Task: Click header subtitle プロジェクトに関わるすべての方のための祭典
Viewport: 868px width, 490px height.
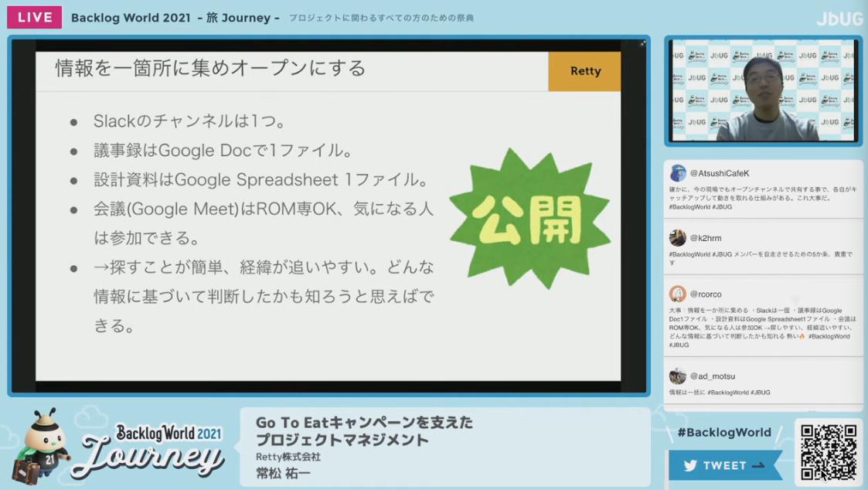Action: click(x=381, y=19)
